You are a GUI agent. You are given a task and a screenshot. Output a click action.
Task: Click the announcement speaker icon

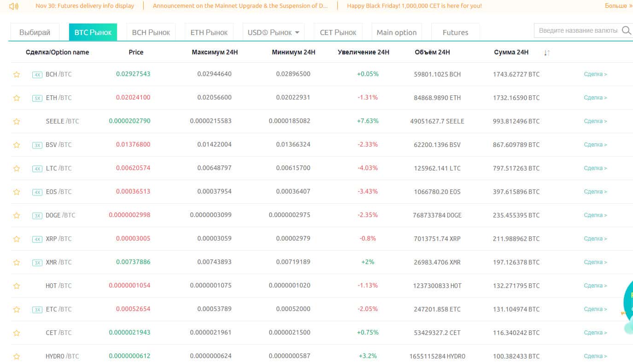coord(13,6)
